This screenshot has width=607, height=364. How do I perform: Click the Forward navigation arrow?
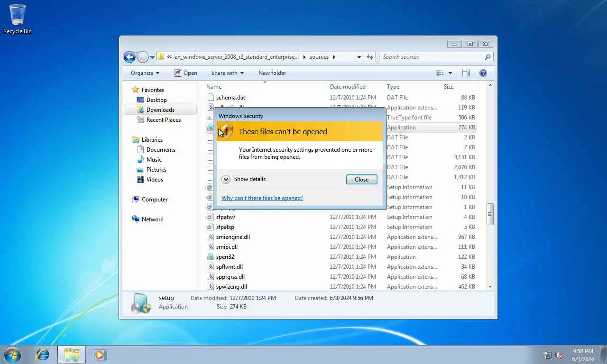tap(143, 57)
